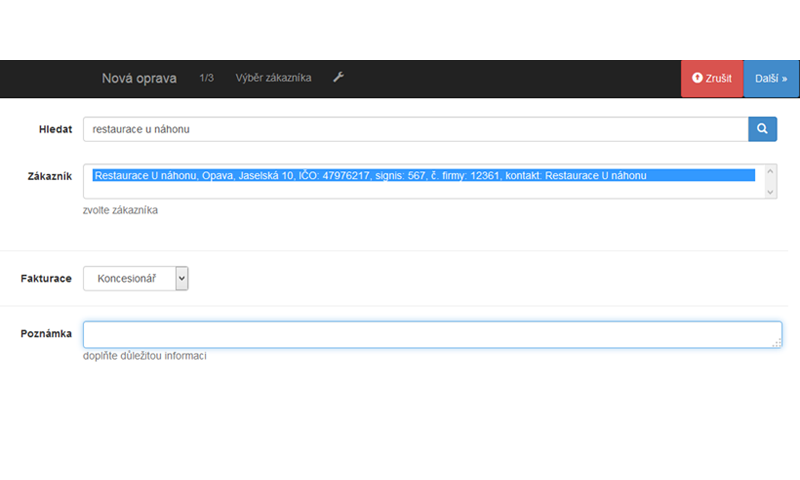Viewport: 800px width, 480px height.
Task: Click the Poznámka textarea resize handle
Action: pyautogui.click(x=776, y=343)
